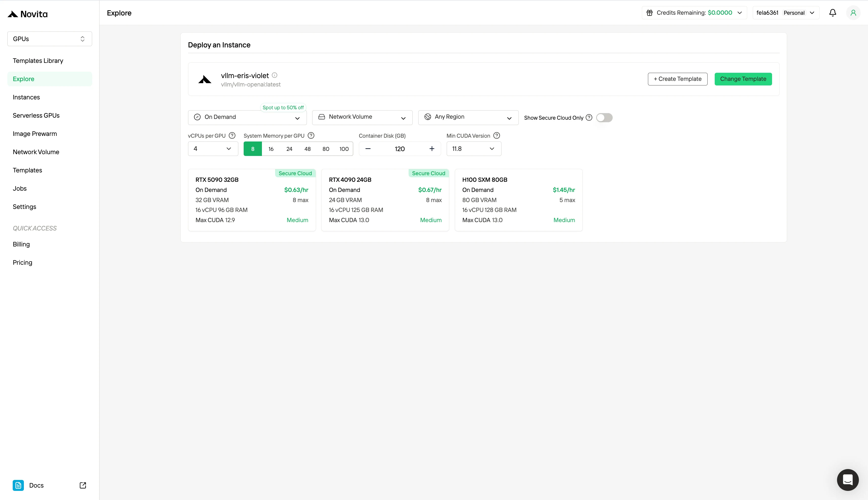868x500 pixels.
Task: Increase container disk with the plus icon
Action: tap(432, 149)
